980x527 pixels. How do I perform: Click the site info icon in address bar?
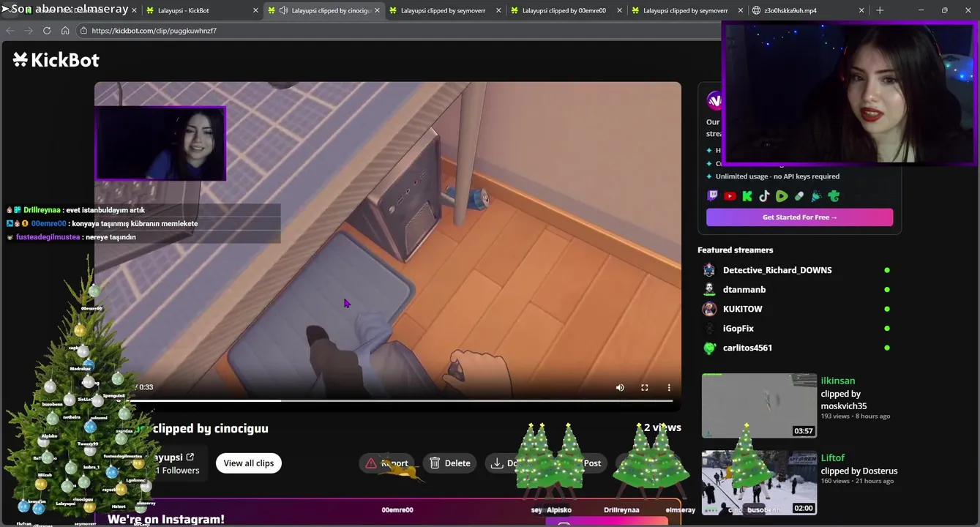[x=83, y=31]
